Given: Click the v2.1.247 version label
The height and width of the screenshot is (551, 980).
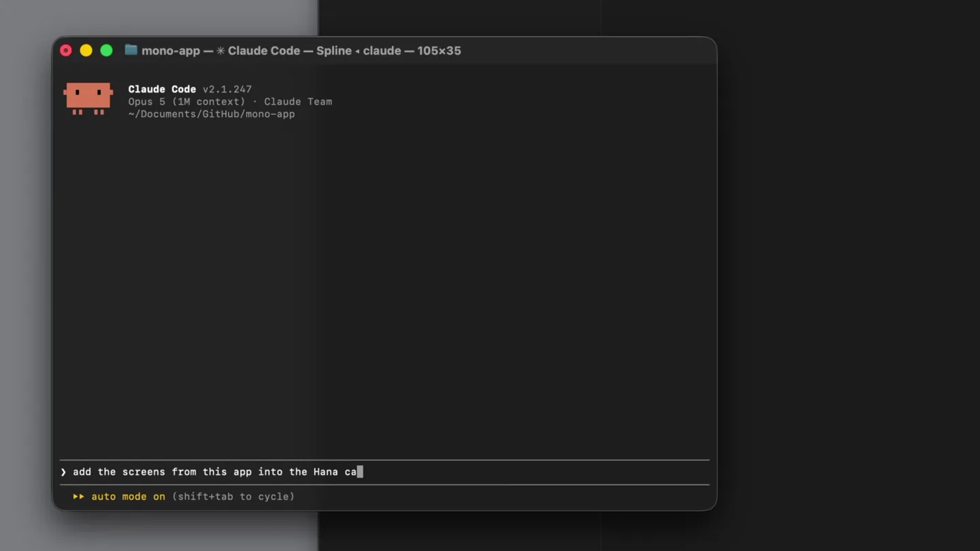Looking at the screenshot, I should pos(227,89).
